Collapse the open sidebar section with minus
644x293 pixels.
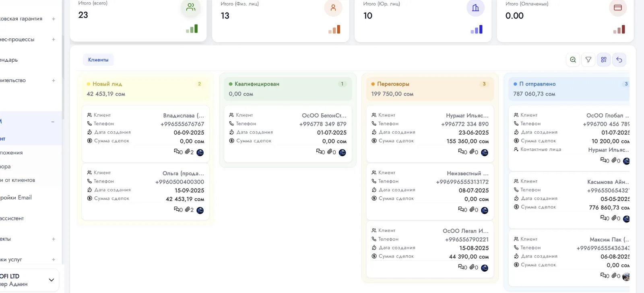tap(53, 122)
